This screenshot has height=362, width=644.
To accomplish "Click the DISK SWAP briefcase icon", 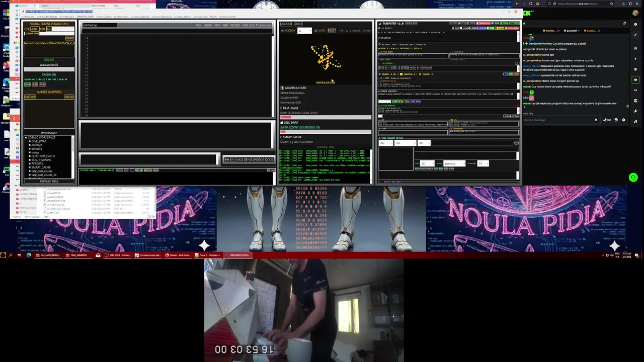I will click(x=282, y=123).
